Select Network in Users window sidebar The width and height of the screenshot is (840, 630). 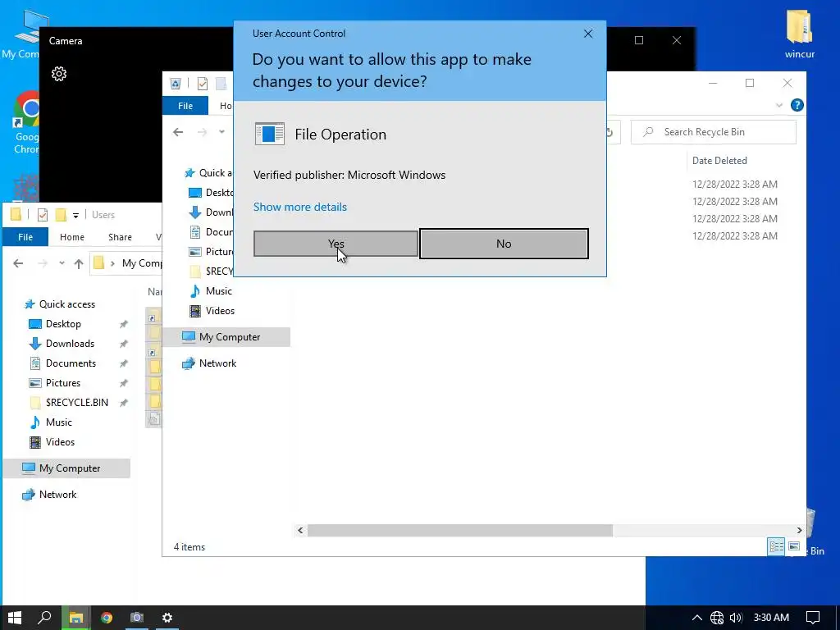pyautogui.click(x=58, y=495)
